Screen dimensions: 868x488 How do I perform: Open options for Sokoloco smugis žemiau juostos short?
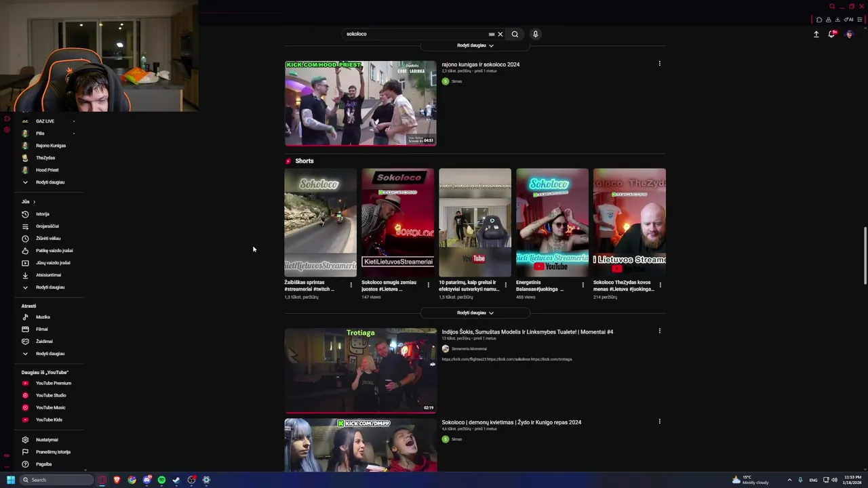click(x=428, y=285)
